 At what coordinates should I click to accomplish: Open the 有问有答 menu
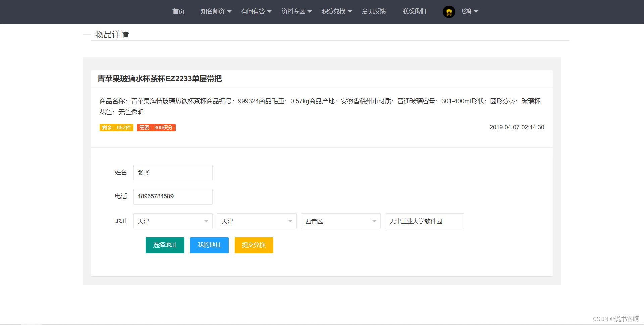tap(256, 11)
